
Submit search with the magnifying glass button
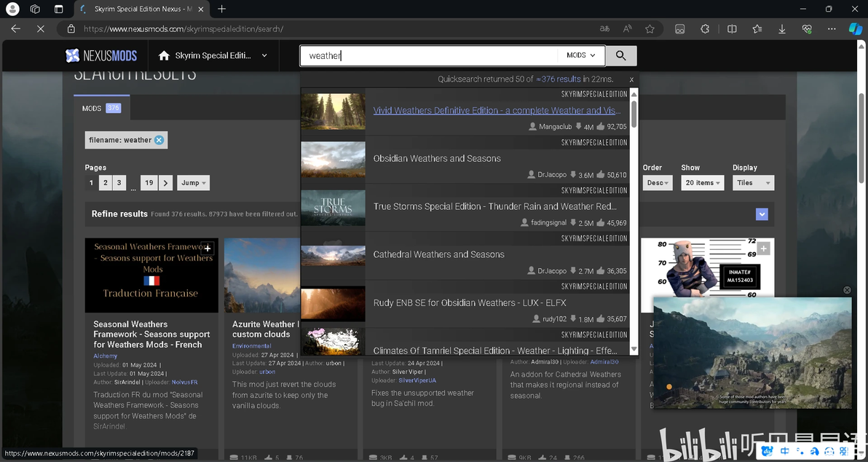621,55
